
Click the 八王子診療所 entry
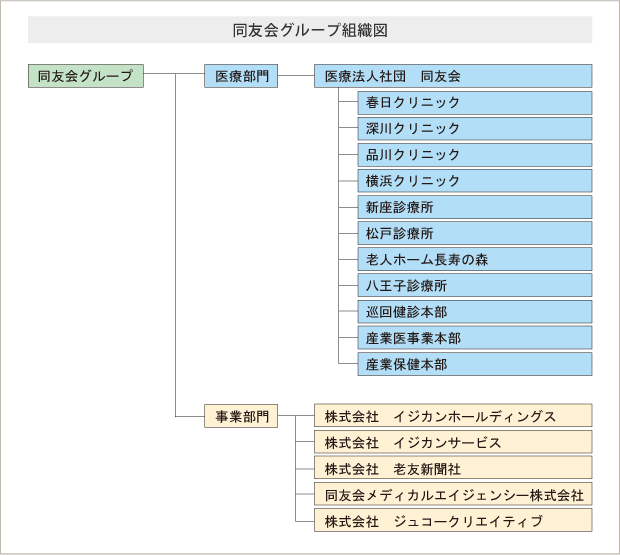pos(475,285)
